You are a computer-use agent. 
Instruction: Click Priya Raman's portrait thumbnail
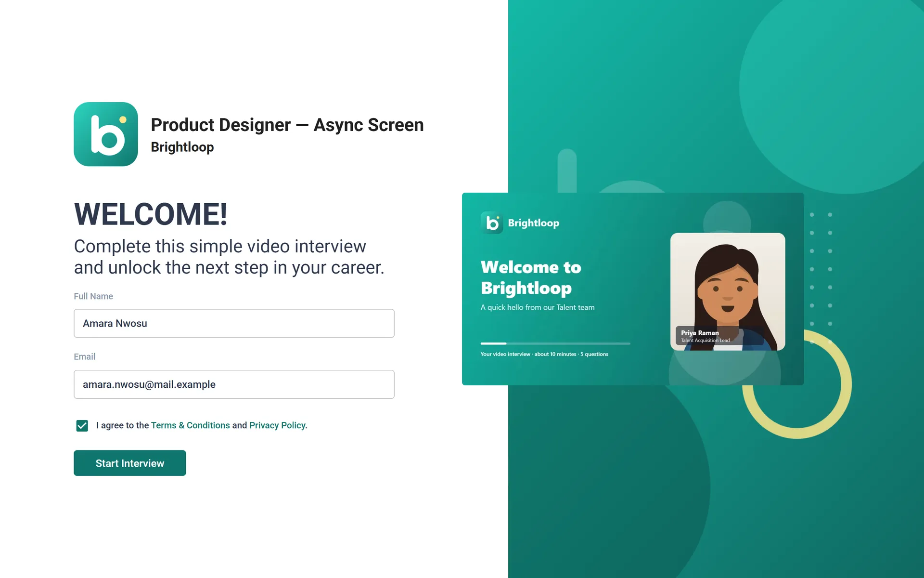(728, 291)
